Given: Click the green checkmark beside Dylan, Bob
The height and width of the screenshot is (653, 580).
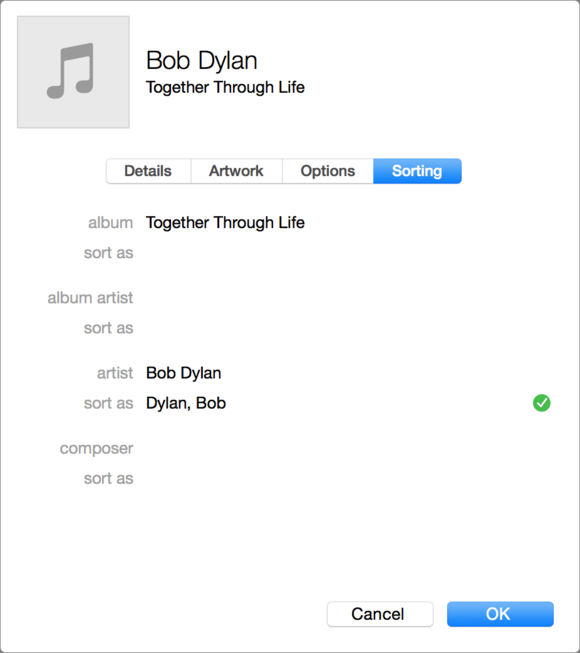Looking at the screenshot, I should 541,403.
